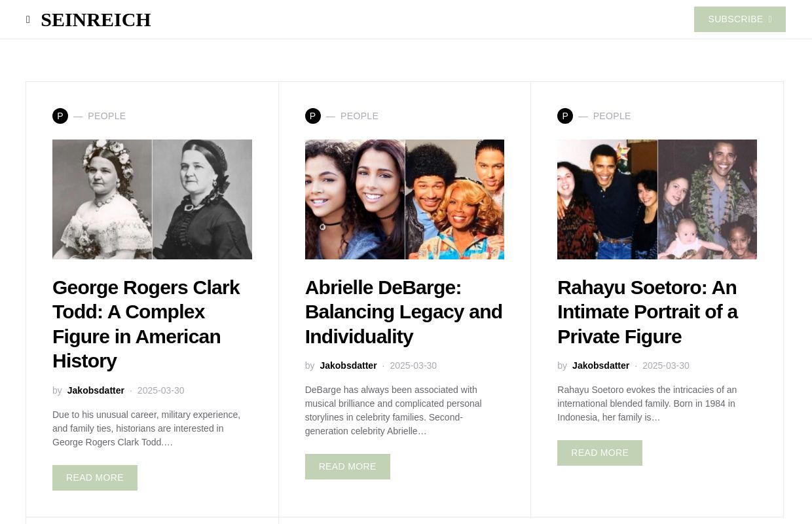Open the Abrielle DeBarge article title
Screen dimensions: 812x524
(x=403, y=312)
